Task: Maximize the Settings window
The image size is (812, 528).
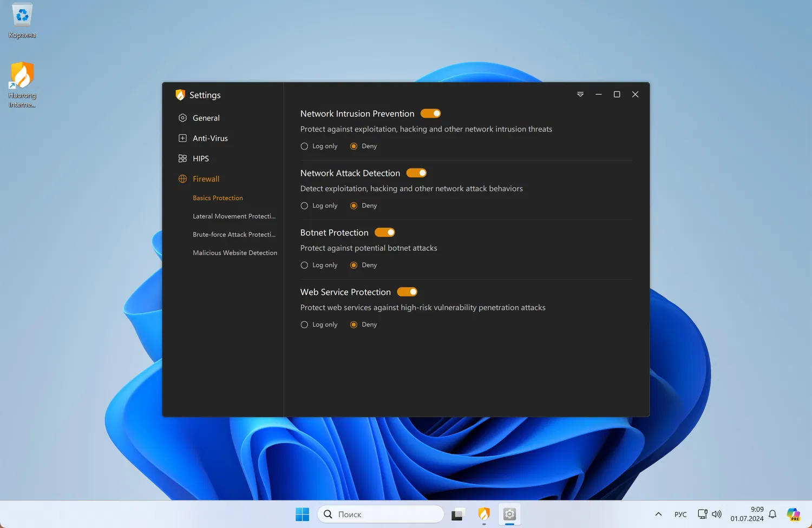Action: pyautogui.click(x=617, y=94)
